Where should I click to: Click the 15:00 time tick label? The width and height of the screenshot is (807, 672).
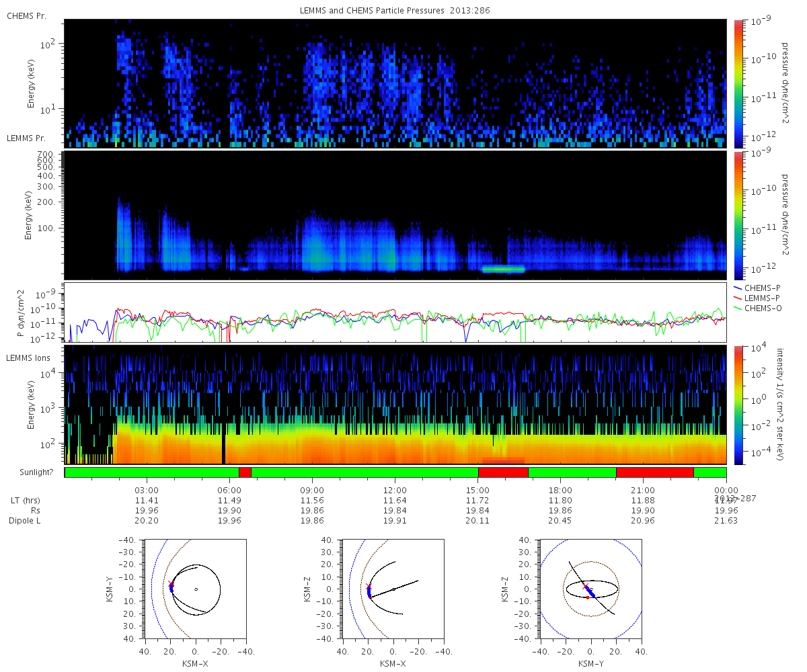[477, 490]
